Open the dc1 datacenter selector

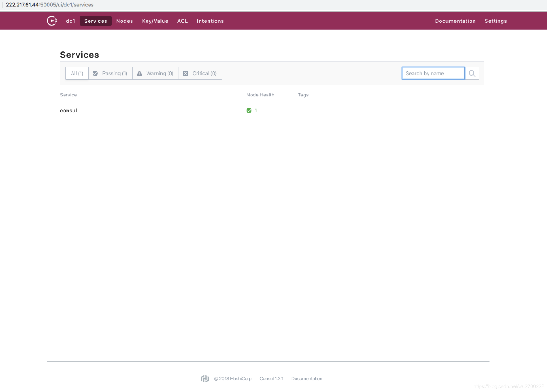tap(70, 21)
